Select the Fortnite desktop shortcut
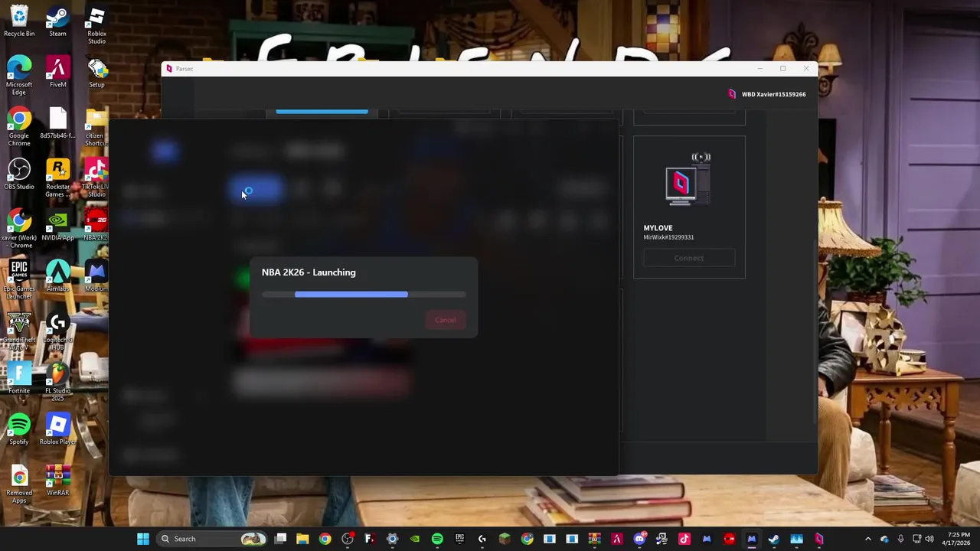 coord(19,378)
